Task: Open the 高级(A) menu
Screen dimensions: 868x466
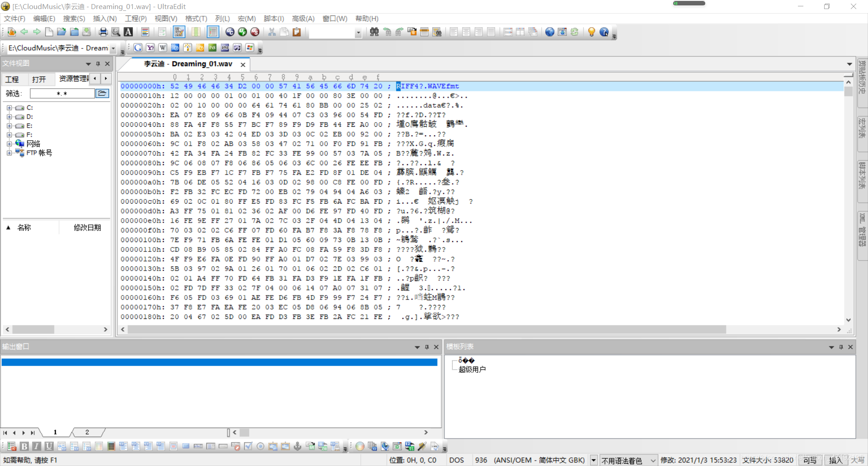Action: pos(303,19)
